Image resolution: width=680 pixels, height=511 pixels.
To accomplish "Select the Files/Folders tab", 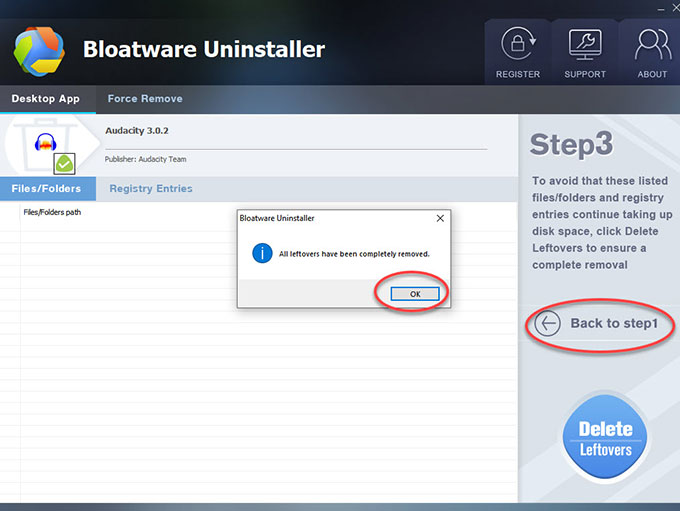I will [x=48, y=189].
